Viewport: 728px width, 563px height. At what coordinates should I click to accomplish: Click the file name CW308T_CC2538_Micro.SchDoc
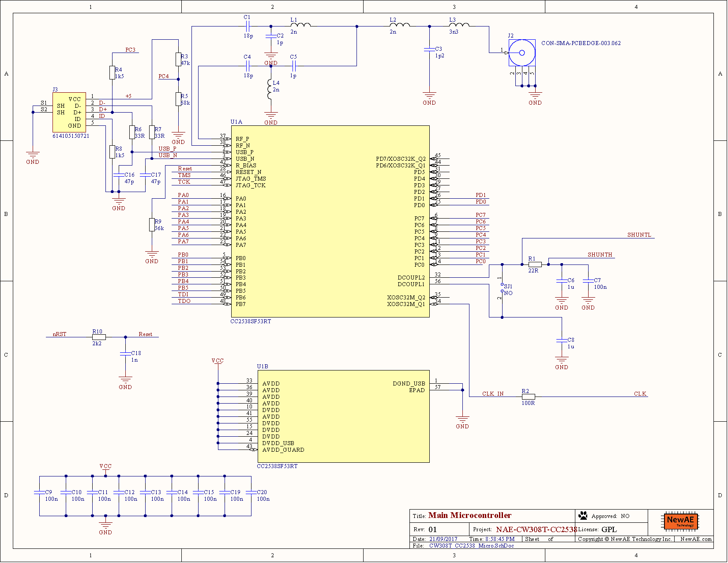(472, 546)
